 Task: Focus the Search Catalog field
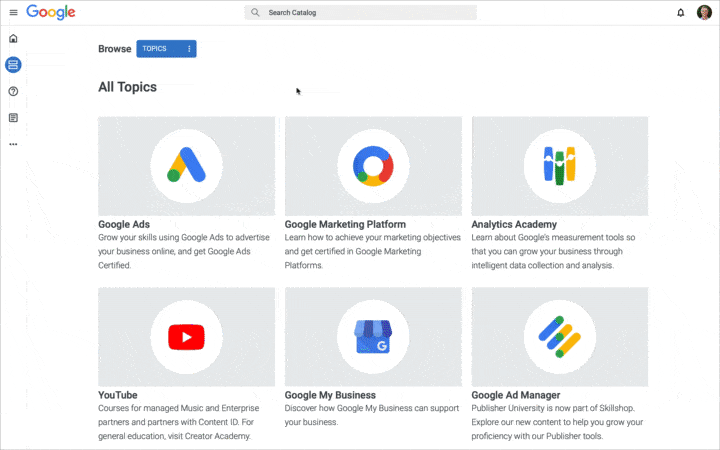(360, 12)
